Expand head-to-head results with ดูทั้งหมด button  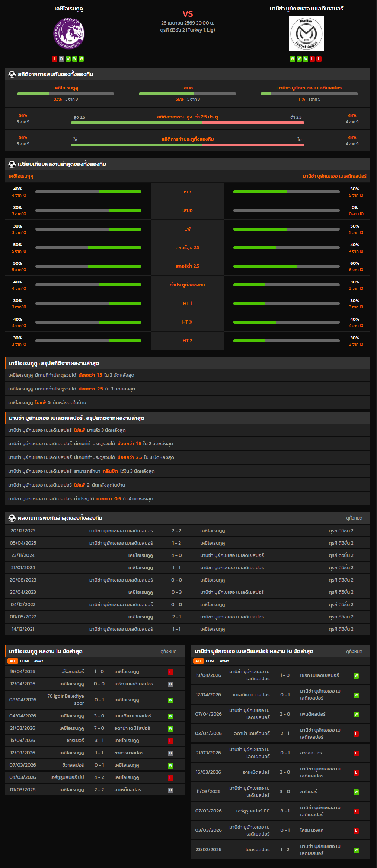[354, 518]
